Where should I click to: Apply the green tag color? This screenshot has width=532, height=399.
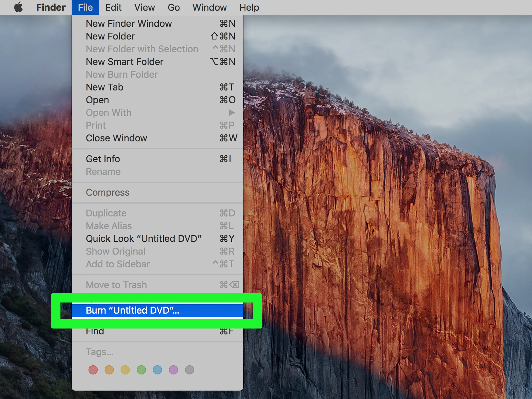point(141,370)
